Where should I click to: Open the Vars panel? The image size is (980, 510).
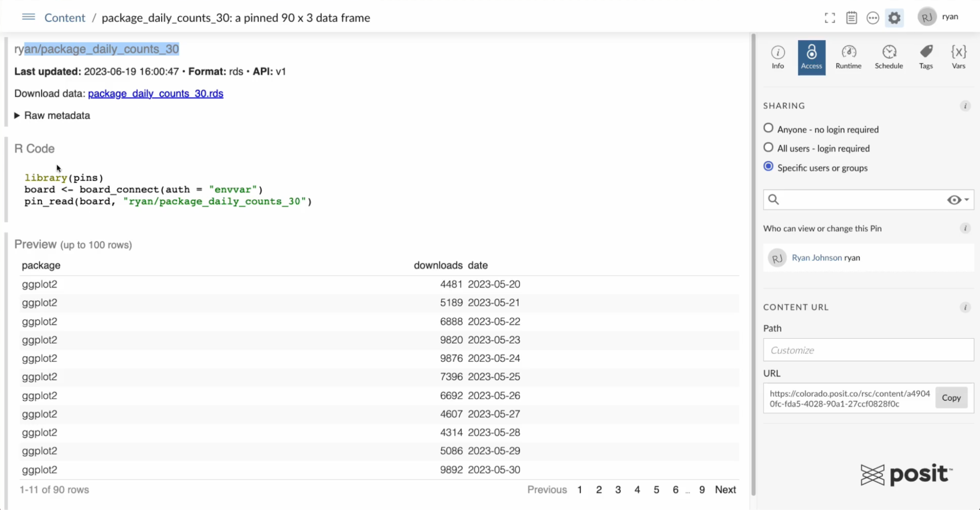(x=958, y=56)
